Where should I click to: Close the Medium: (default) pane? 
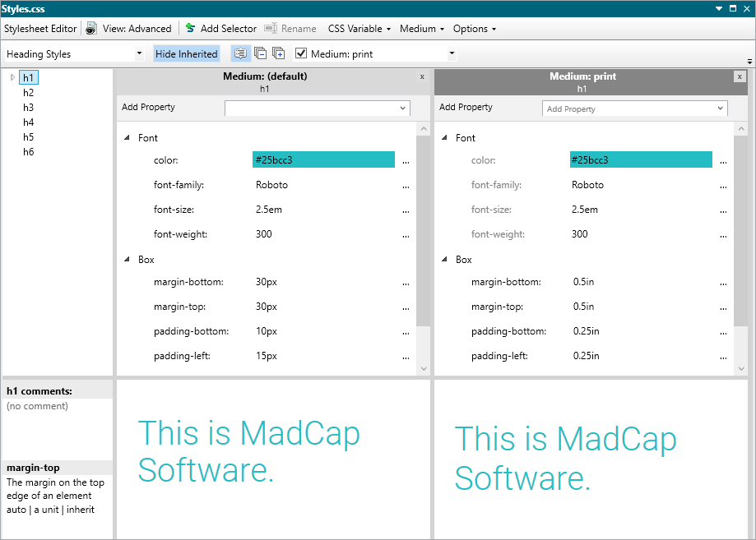pyautogui.click(x=422, y=76)
